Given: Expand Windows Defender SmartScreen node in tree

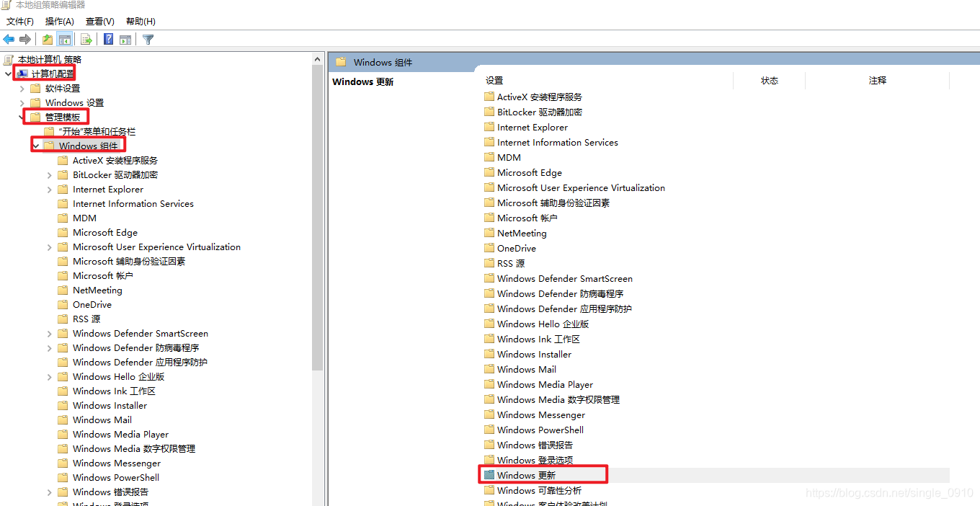Looking at the screenshot, I should pos(50,333).
